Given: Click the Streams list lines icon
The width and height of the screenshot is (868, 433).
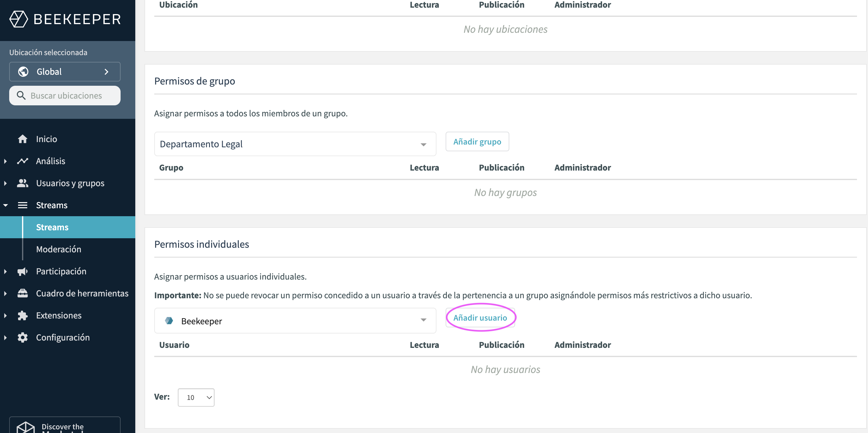Looking at the screenshot, I should [x=23, y=205].
